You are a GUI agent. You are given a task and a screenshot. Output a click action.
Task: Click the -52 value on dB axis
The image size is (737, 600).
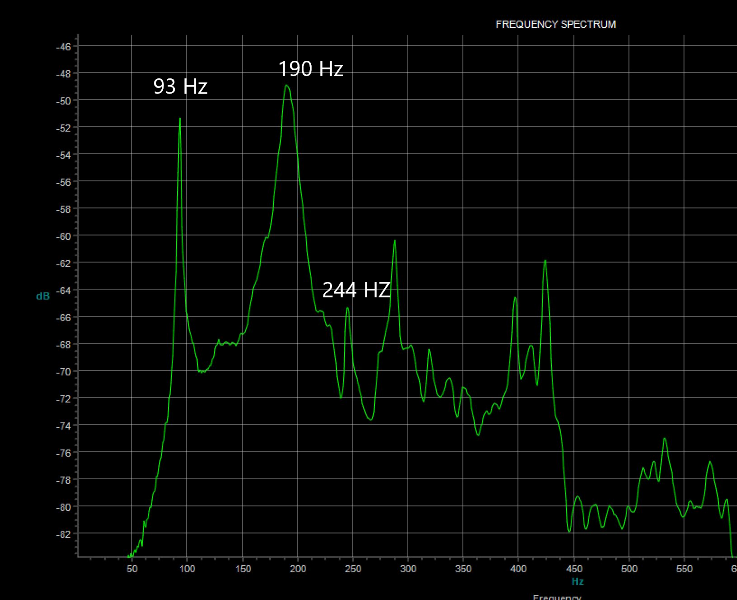[63, 128]
